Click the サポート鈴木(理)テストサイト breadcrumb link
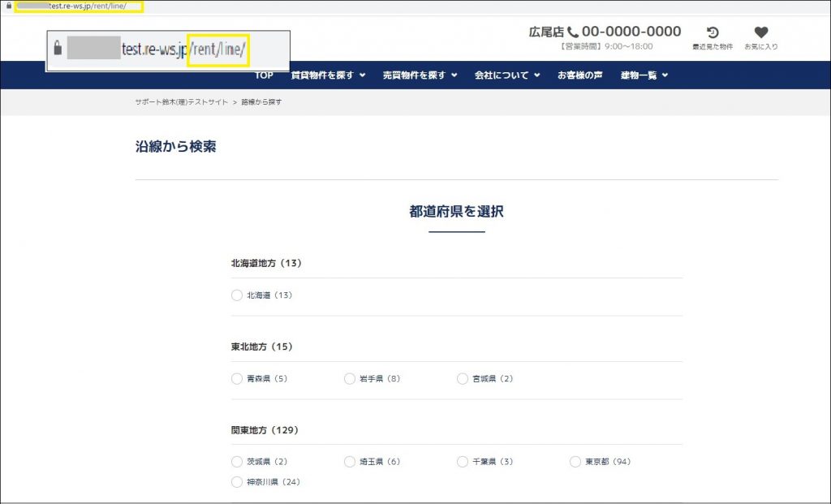831x504 pixels. 181,102
